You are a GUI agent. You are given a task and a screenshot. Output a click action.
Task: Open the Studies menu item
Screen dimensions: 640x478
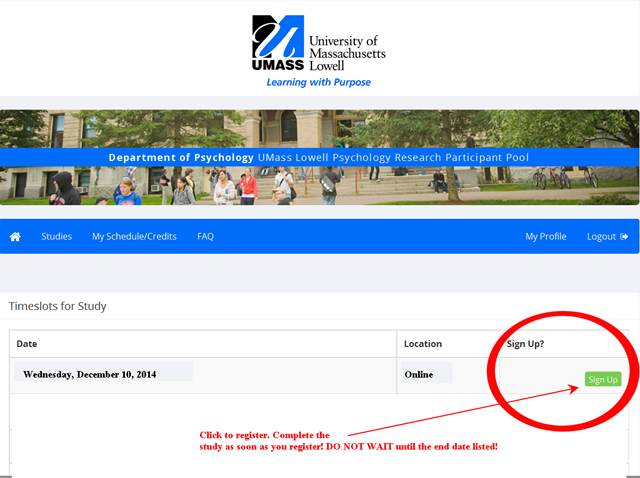pos(56,237)
